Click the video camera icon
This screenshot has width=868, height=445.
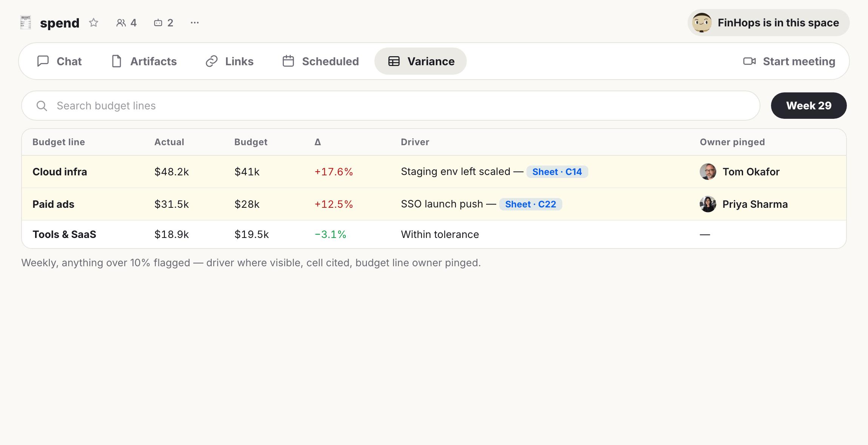point(749,61)
